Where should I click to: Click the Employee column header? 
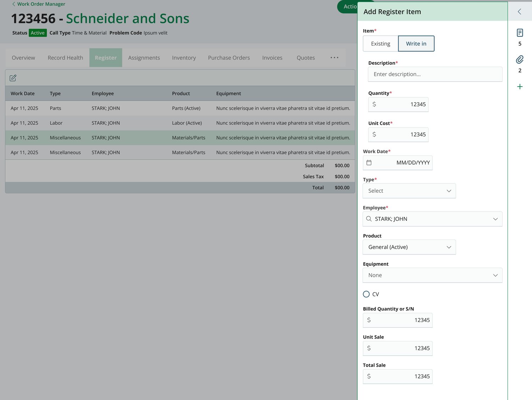click(103, 94)
